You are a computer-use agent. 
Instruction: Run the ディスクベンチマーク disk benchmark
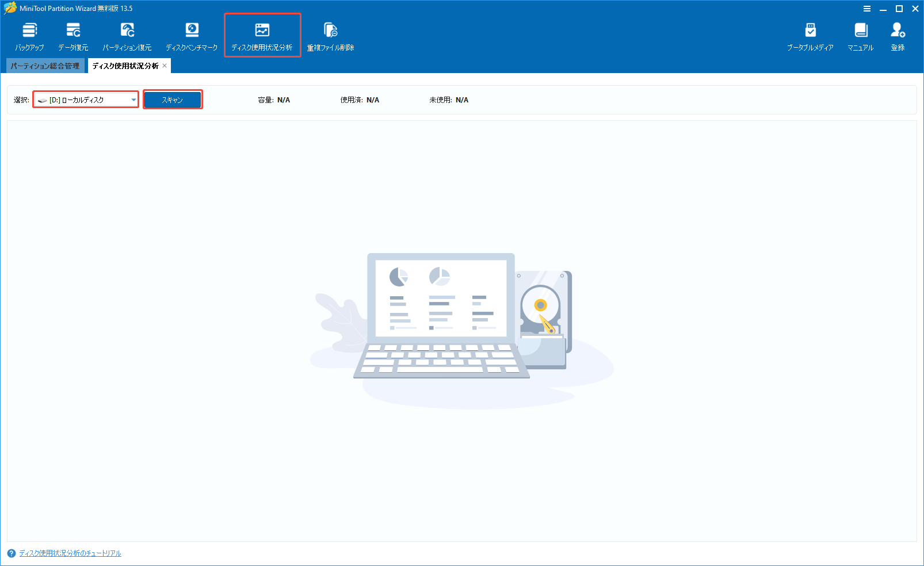pos(192,35)
